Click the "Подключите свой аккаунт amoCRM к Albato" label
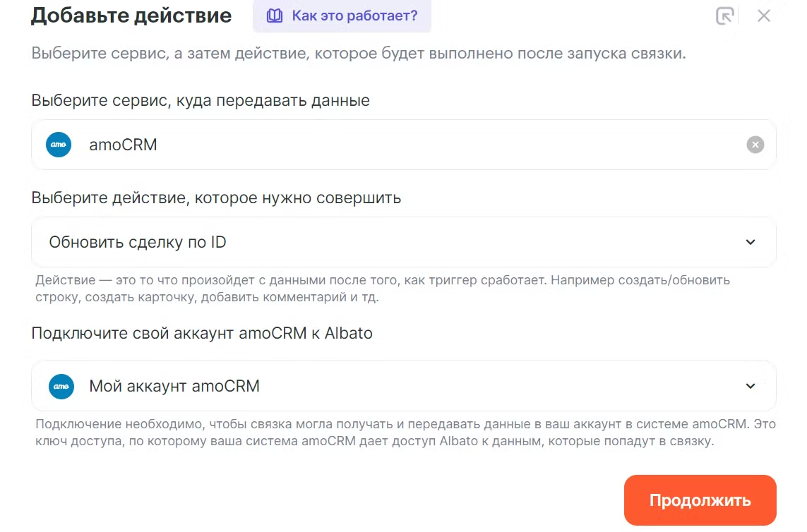The width and height of the screenshot is (807, 532). 202,333
